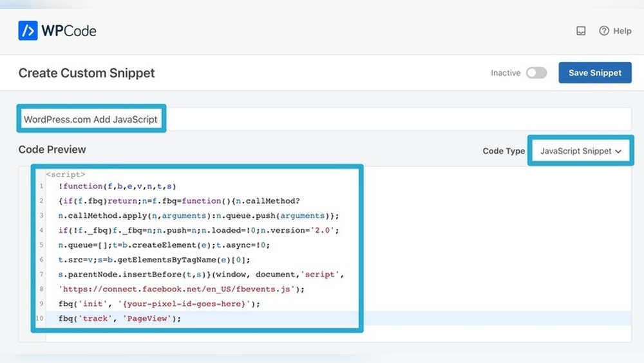Click the code line with 'b.createElement(e)'

tap(164, 245)
